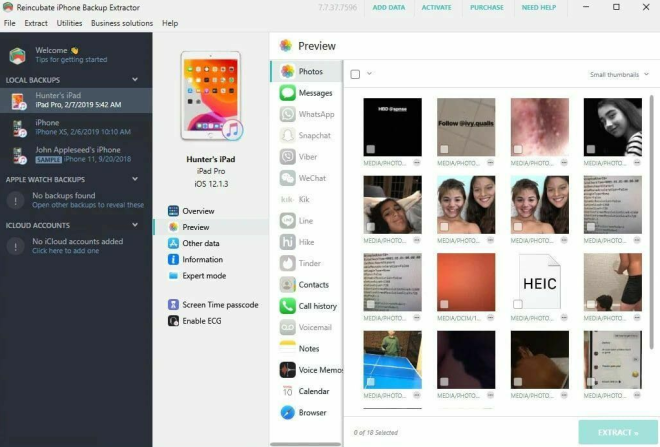This screenshot has height=447, width=660.
Task: Select the Line app icon
Action: coord(287,221)
